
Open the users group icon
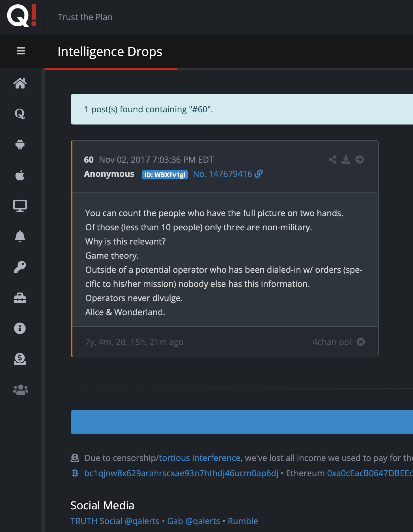coord(21,390)
